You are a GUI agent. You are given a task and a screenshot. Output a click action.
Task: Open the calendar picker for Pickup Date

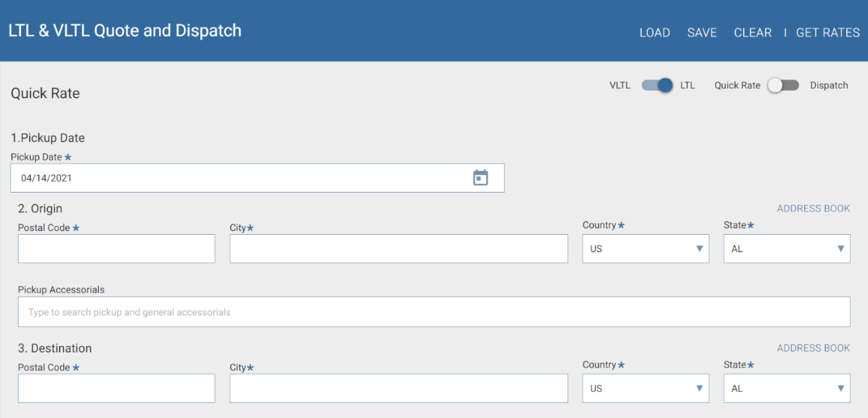tap(480, 178)
